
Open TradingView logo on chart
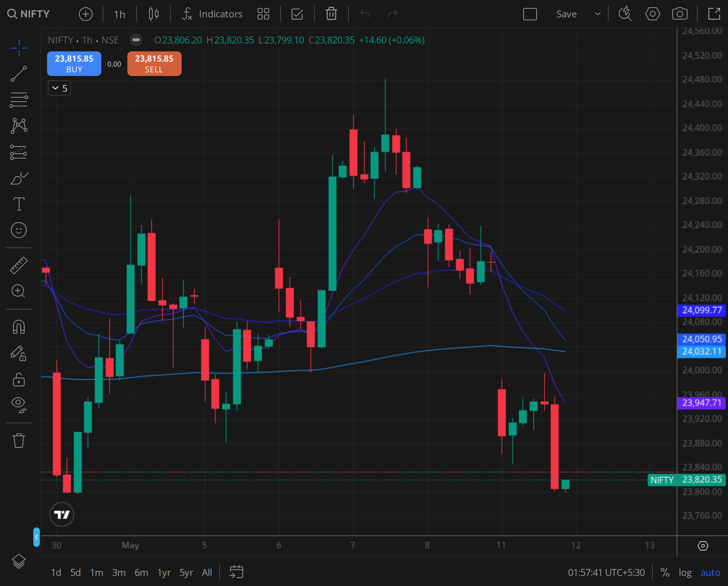pyautogui.click(x=62, y=514)
